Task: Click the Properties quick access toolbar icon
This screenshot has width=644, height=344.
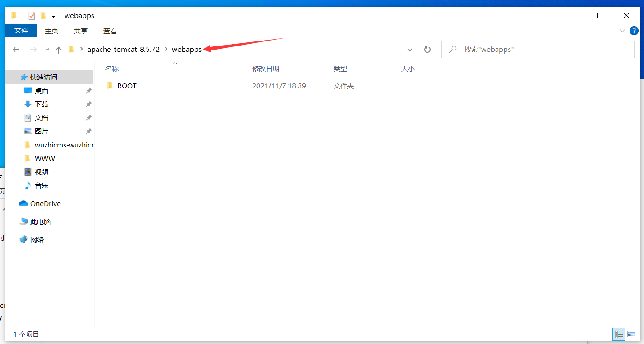Action: (x=31, y=16)
